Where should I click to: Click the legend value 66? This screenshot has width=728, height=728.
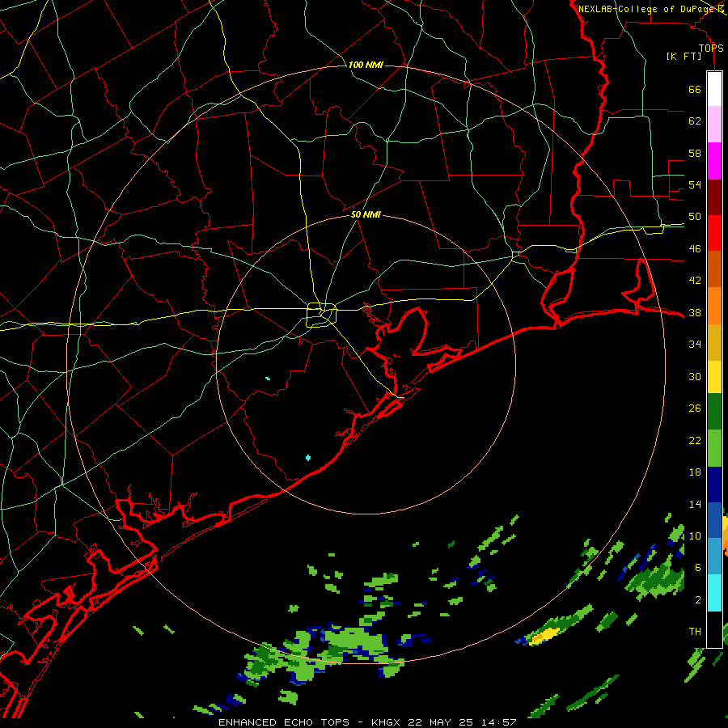click(695, 89)
